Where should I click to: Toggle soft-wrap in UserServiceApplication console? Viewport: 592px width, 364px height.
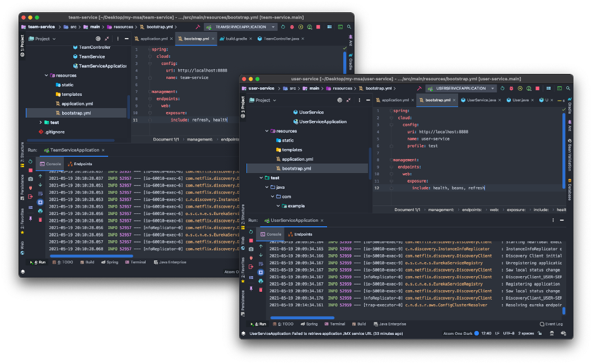pyautogui.click(x=260, y=264)
